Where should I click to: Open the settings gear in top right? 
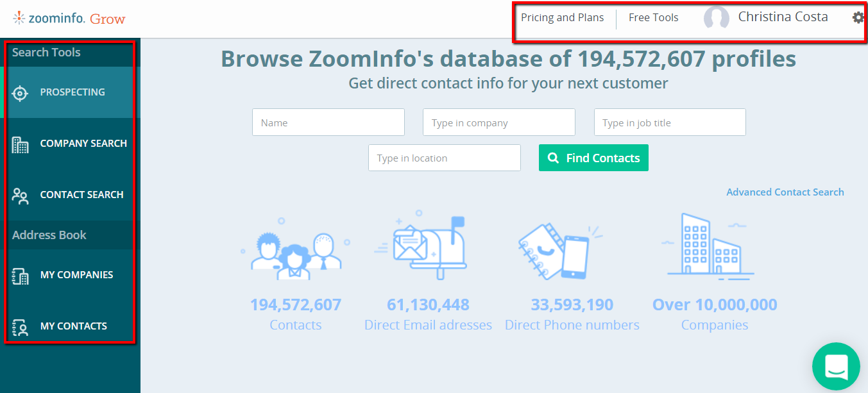(858, 17)
